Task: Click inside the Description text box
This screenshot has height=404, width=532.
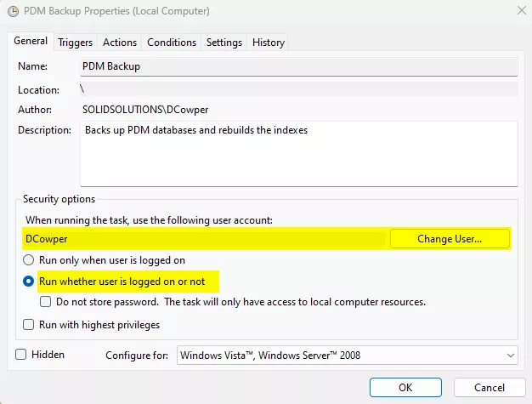Action: click(x=298, y=153)
